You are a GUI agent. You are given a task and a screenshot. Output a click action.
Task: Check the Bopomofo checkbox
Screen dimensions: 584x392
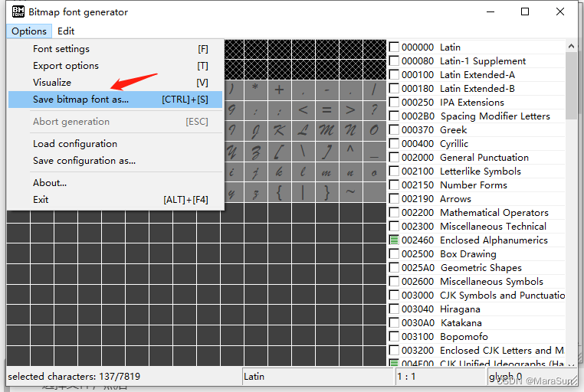coord(394,336)
